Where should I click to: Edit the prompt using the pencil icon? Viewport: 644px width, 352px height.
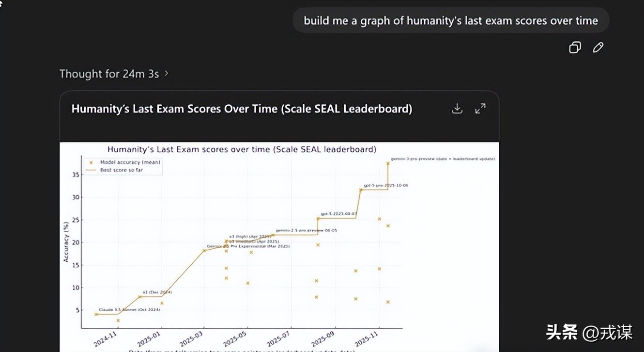point(598,48)
